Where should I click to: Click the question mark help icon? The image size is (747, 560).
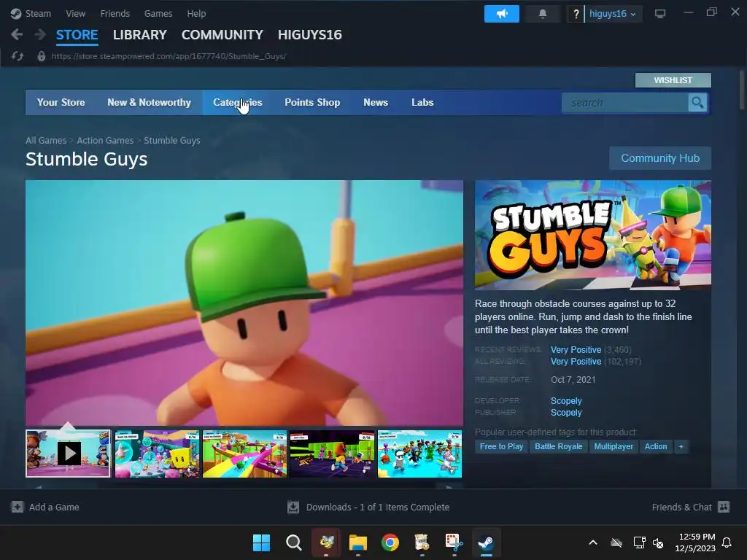pyautogui.click(x=576, y=14)
